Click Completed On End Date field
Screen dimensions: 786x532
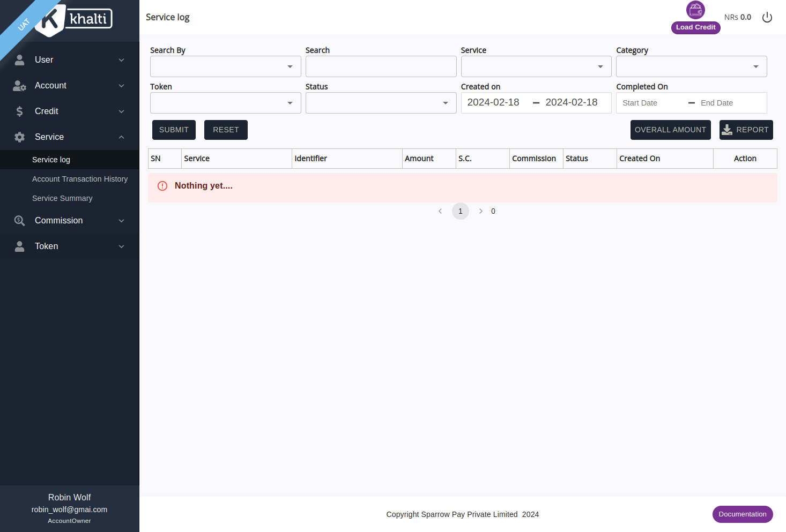(x=730, y=103)
